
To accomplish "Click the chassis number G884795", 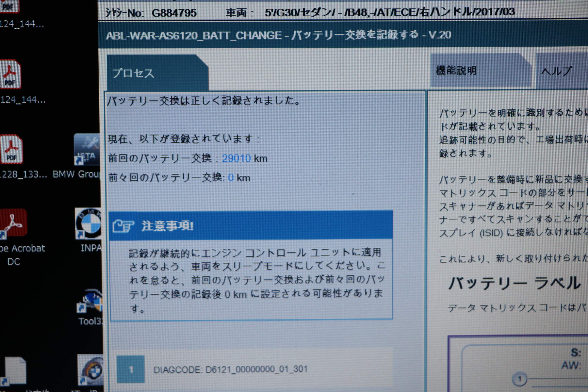I will click(x=174, y=13).
